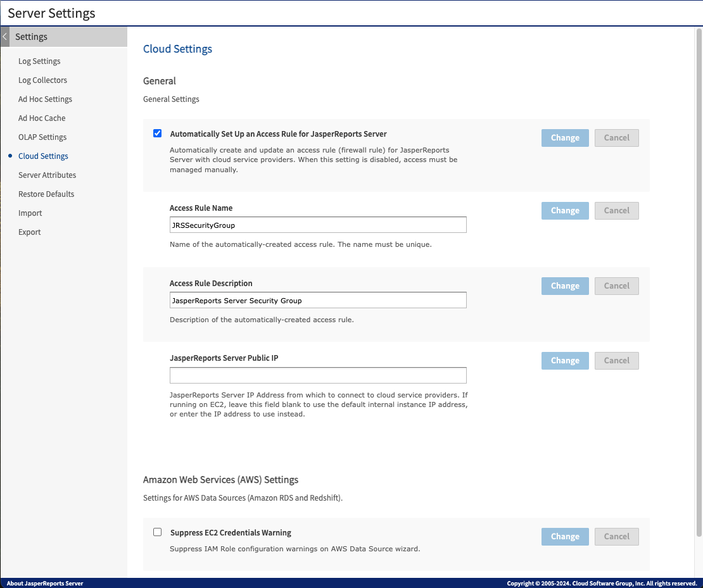Open Ad Hoc Cache page

(x=42, y=118)
